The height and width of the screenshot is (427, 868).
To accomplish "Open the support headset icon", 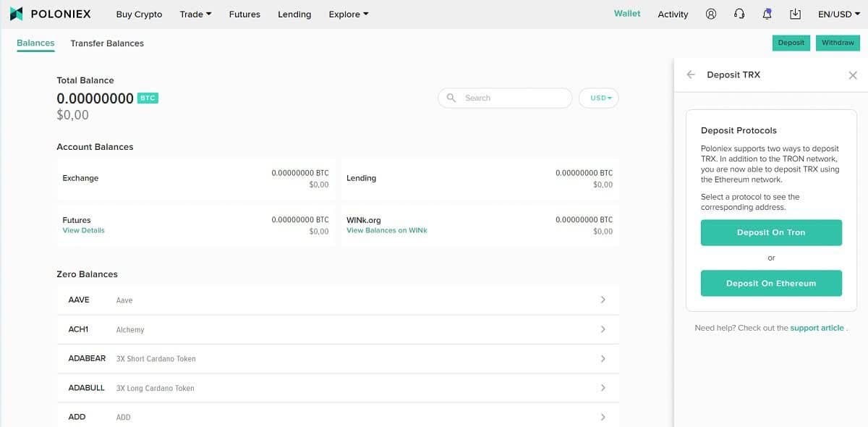I will 739,14.
